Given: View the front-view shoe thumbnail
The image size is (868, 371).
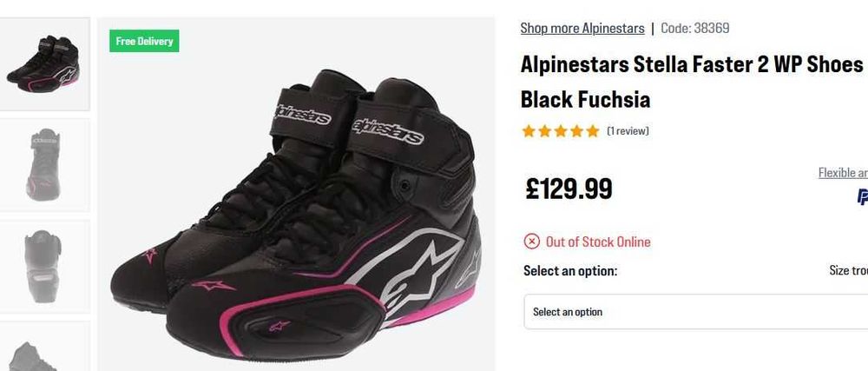Looking at the screenshot, I should pyautogui.click(x=43, y=164).
